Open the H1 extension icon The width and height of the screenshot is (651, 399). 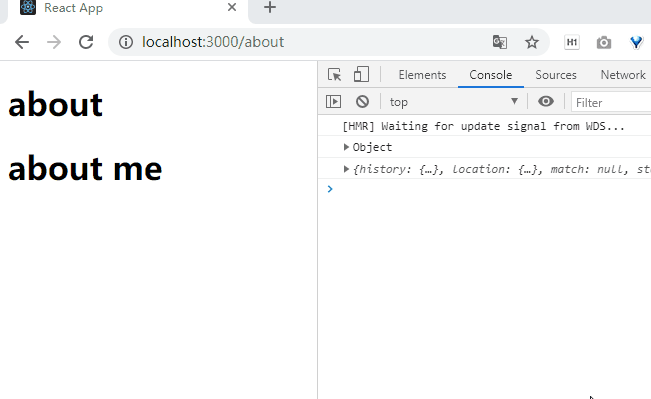pos(572,42)
